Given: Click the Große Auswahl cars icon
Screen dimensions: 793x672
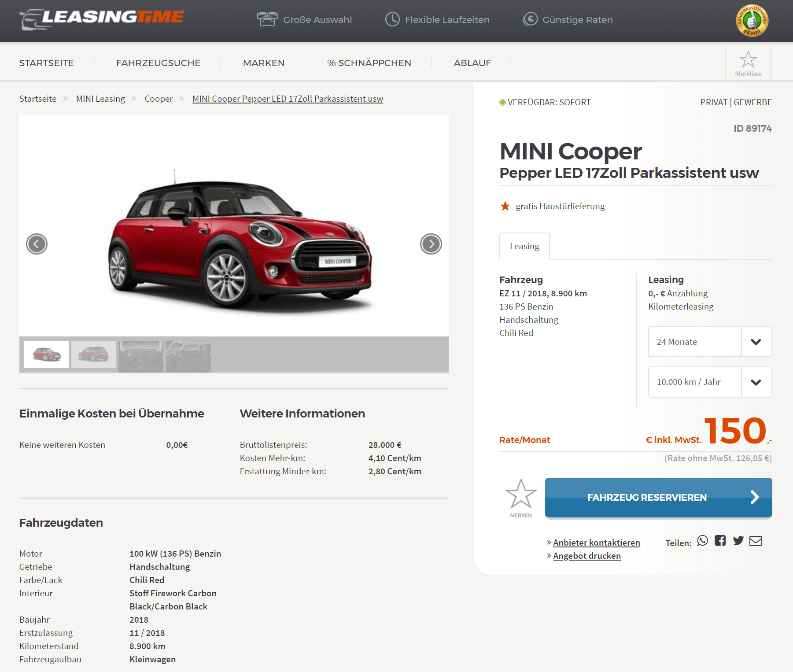Looking at the screenshot, I should pyautogui.click(x=267, y=19).
